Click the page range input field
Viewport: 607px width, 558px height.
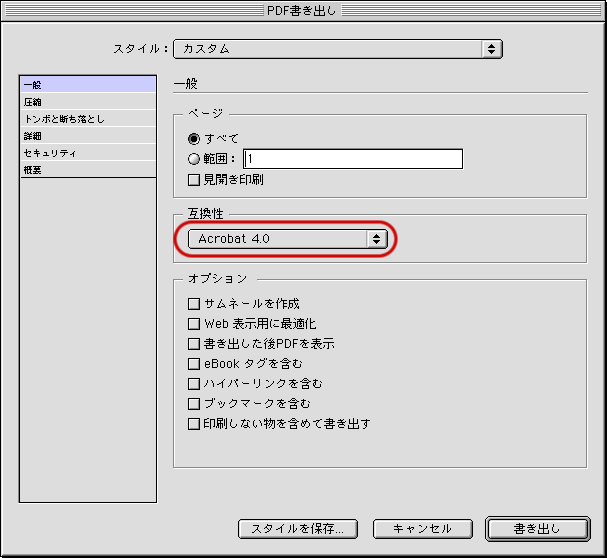point(353,159)
